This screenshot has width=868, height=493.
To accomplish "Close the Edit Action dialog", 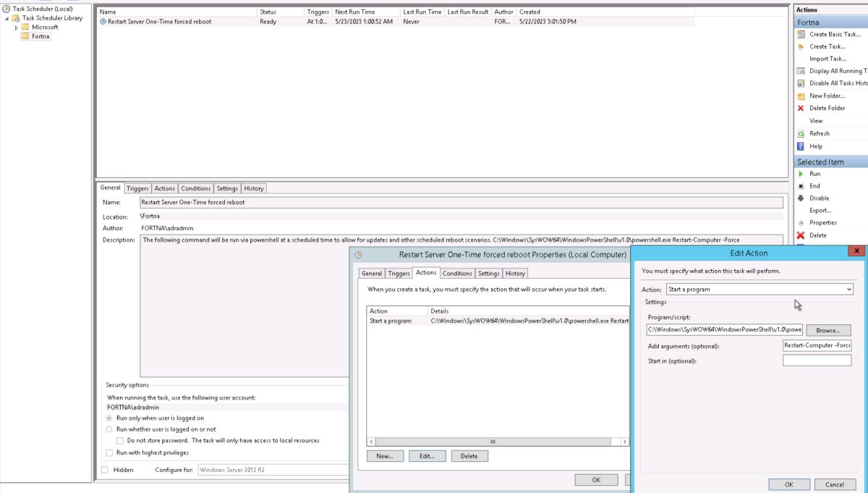I will 857,251.
